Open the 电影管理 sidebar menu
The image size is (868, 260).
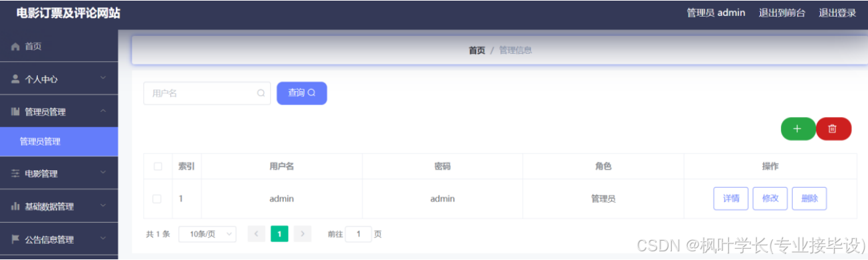coord(59,174)
